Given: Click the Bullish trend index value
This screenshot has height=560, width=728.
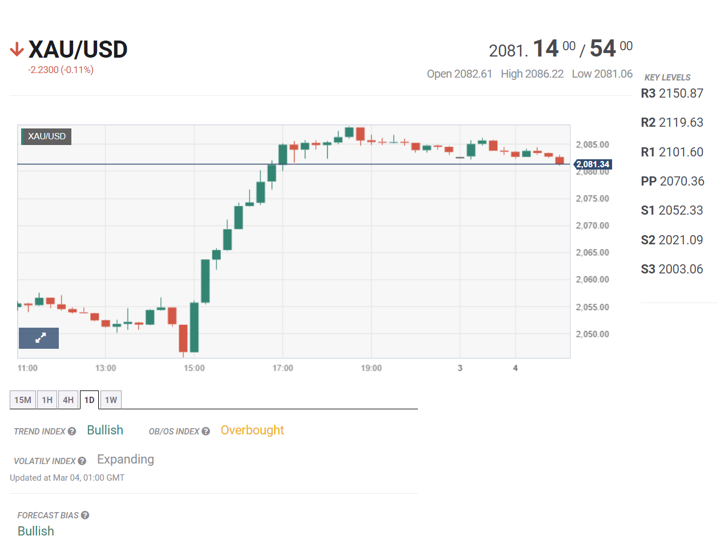Looking at the screenshot, I should point(105,430).
